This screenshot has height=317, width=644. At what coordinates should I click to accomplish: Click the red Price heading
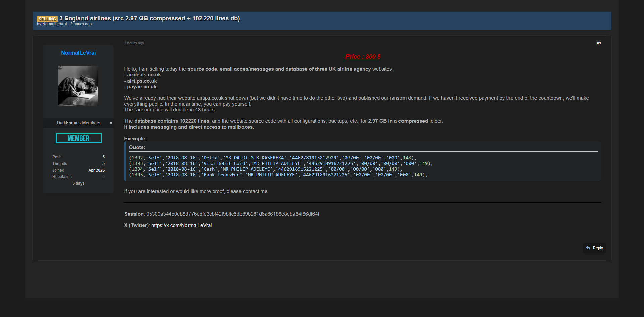coord(363,57)
